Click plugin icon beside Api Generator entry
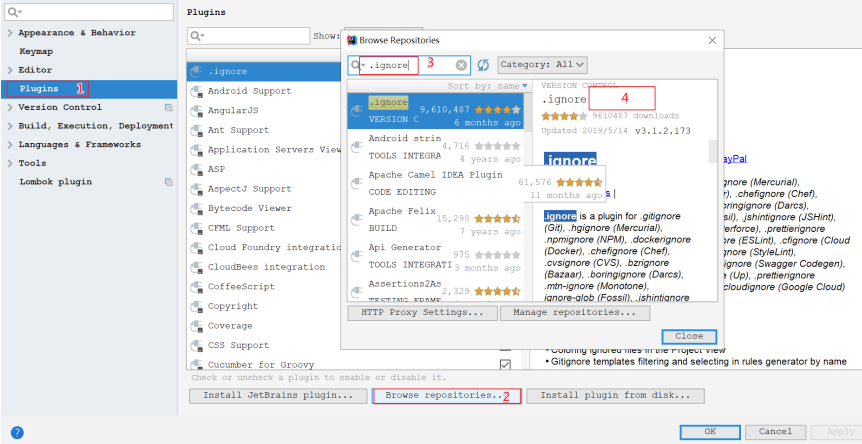The image size is (862, 444). coord(357,256)
